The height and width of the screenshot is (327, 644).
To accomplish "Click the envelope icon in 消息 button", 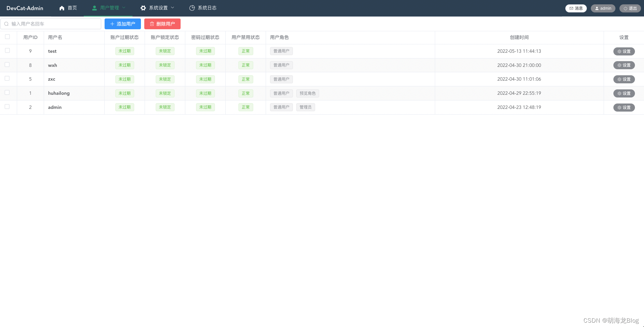I will coord(571,8).
